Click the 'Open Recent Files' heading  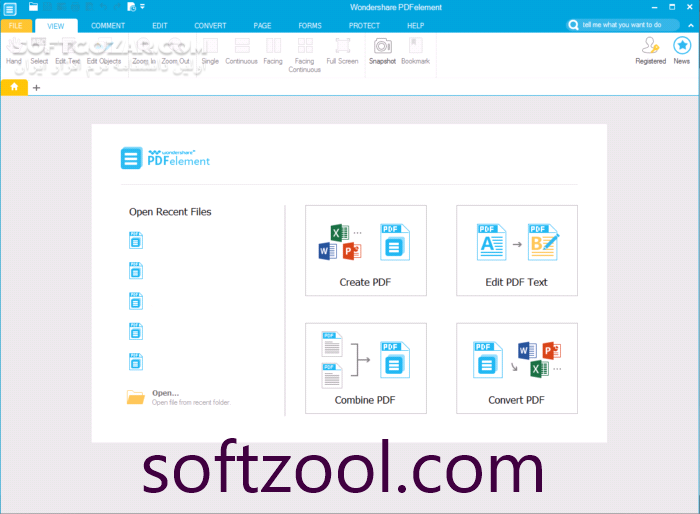coord(170,212)
